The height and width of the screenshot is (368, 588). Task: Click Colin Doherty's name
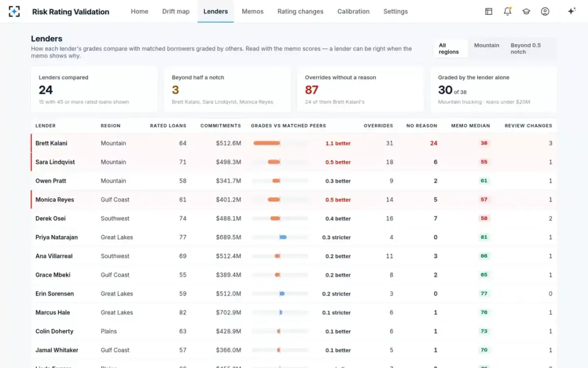pos(54,331)
